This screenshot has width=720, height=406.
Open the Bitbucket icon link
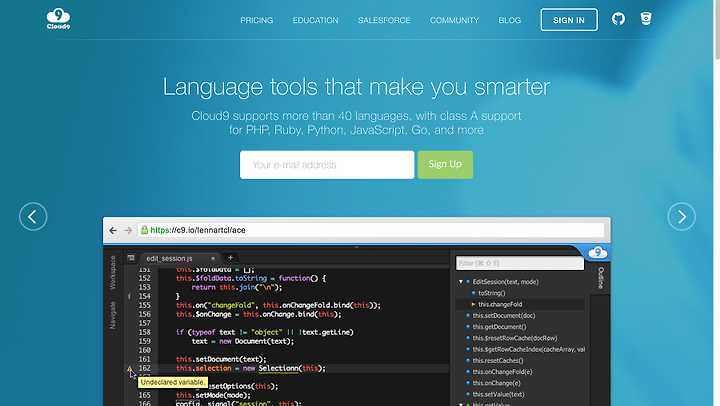click(646, 18)
